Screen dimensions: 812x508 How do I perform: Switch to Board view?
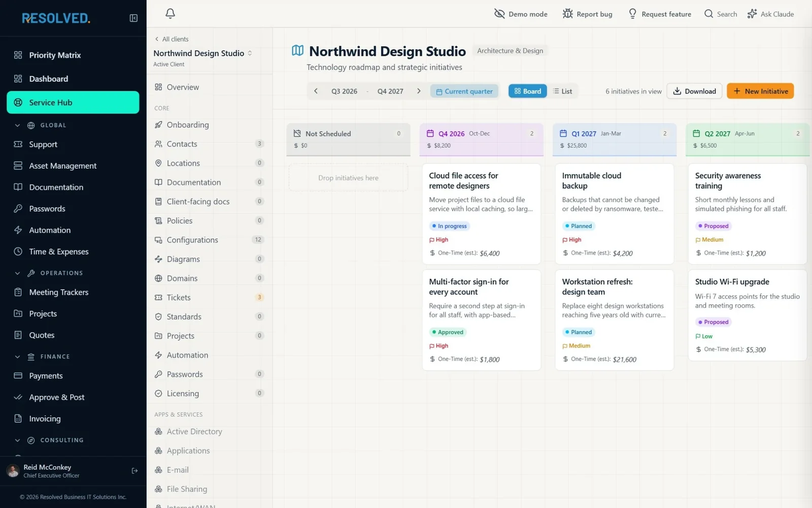pyautogui.click(x=528, y=91)
